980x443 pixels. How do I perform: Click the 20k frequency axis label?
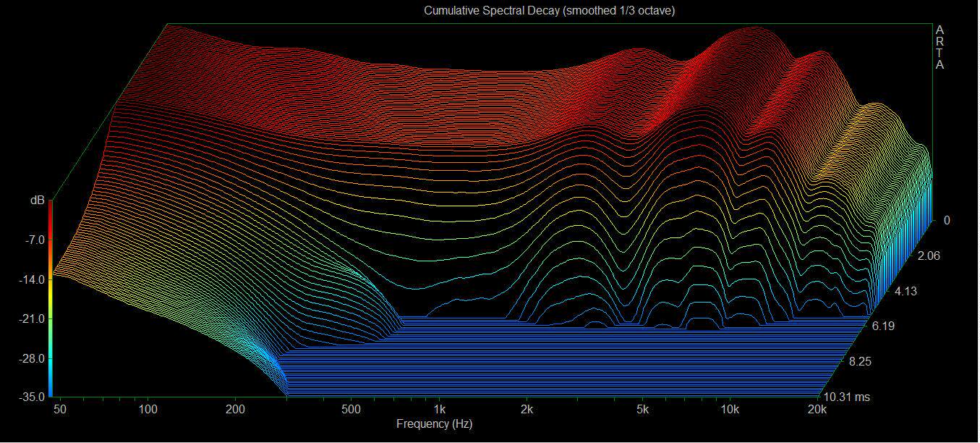coord(817,410)
